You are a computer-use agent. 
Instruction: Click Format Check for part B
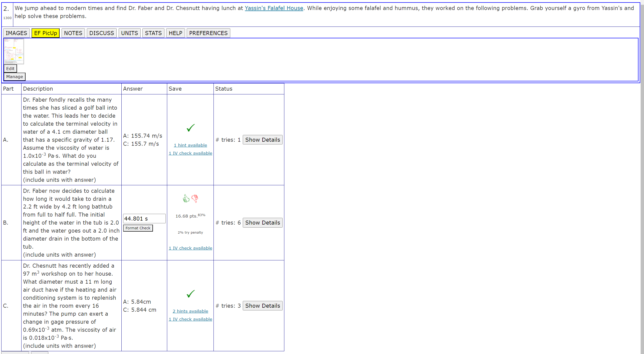coord(138,228)
